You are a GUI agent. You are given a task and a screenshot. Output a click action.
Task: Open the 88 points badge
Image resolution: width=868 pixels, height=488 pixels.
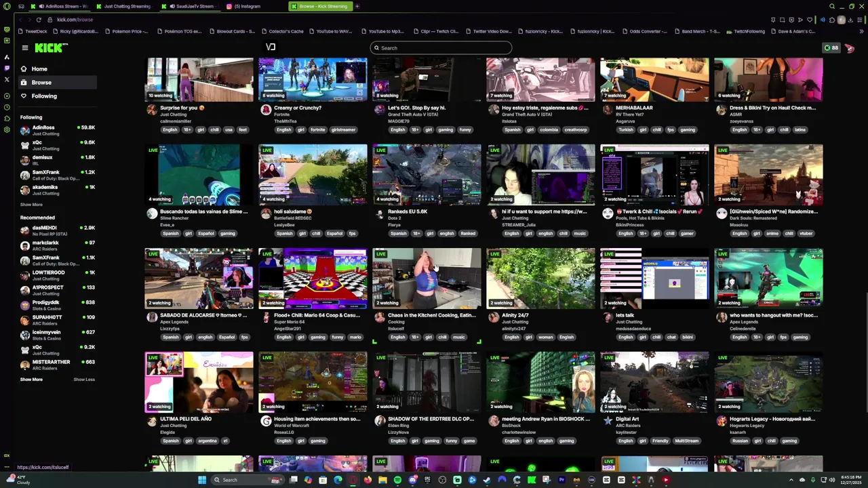[831, 47]
